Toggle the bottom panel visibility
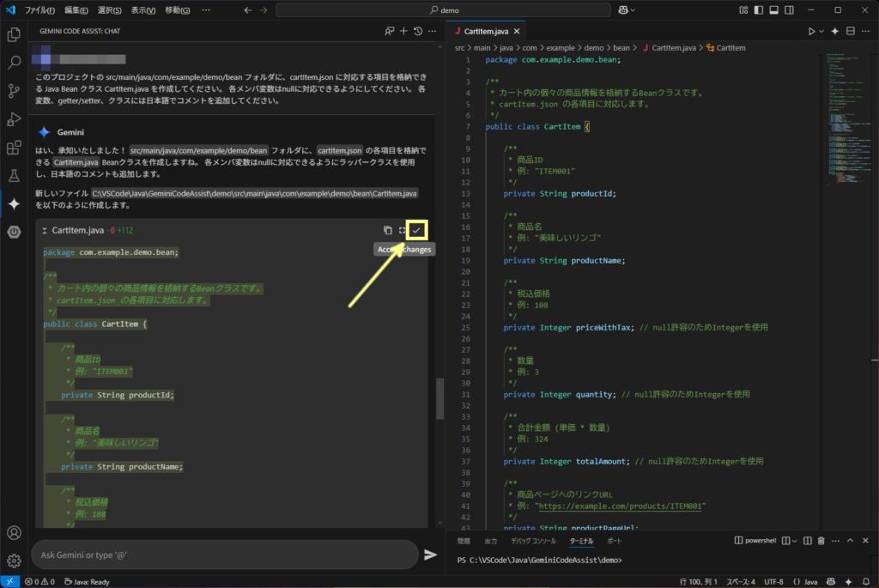 pyautogui.click(x=773, y=10)
